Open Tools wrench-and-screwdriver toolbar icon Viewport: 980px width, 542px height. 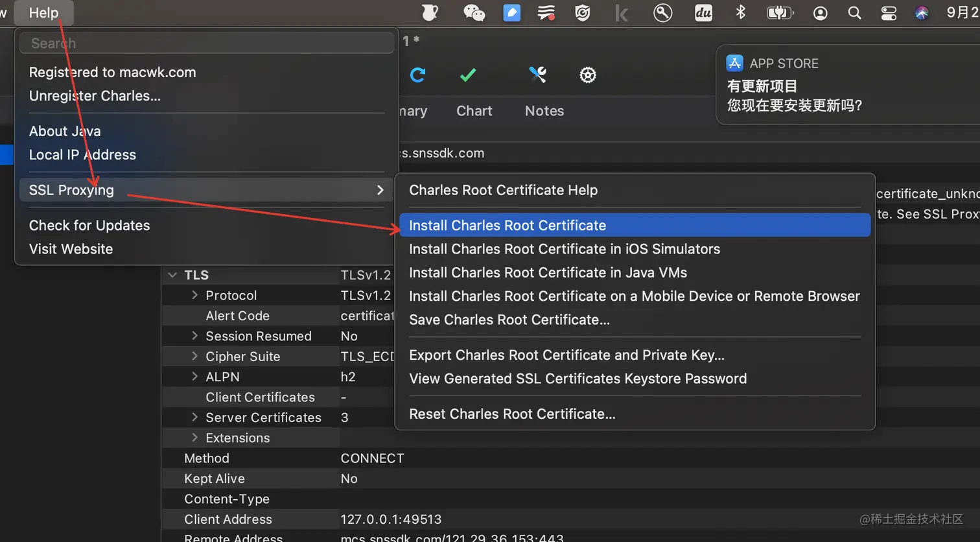537,75
